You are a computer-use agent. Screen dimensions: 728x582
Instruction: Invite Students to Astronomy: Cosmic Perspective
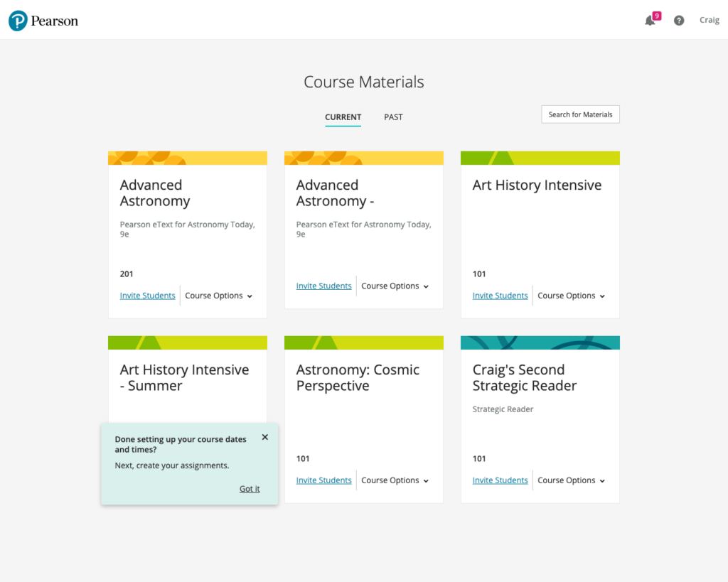tap(323, 480)
